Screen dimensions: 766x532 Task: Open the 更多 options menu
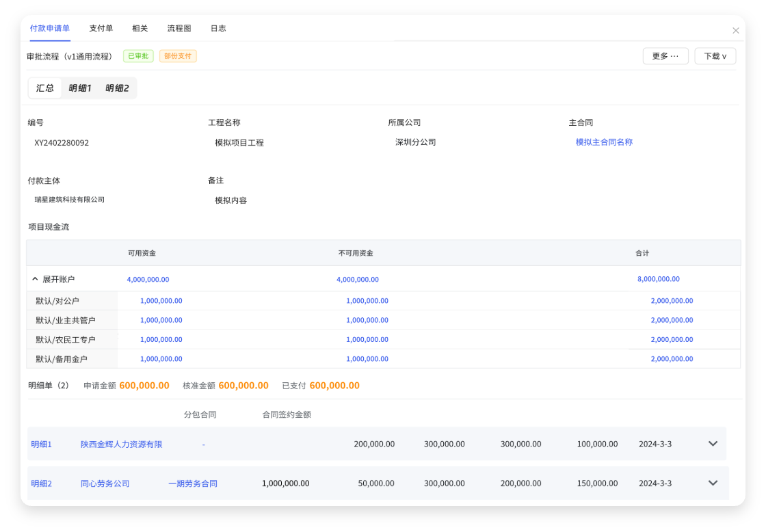[x=665, y=56]
